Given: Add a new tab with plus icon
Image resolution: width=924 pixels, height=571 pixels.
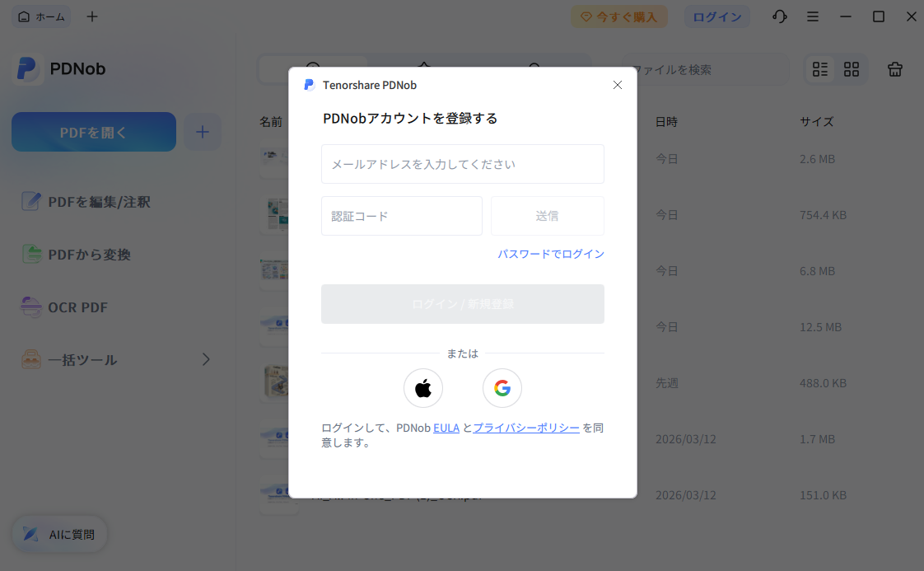Looking at the screenshot, I should click(x=92, y=16).
